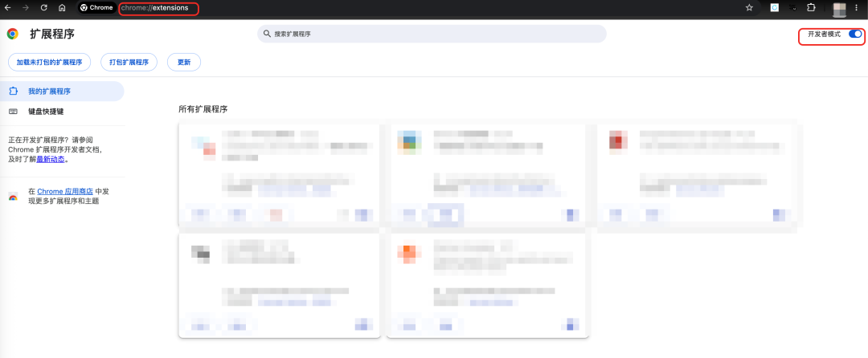Turn off 开发者模式 developer mode switch
Image resolution: width=868 pixels, height=358 pixels.
(x=855, y=34)
